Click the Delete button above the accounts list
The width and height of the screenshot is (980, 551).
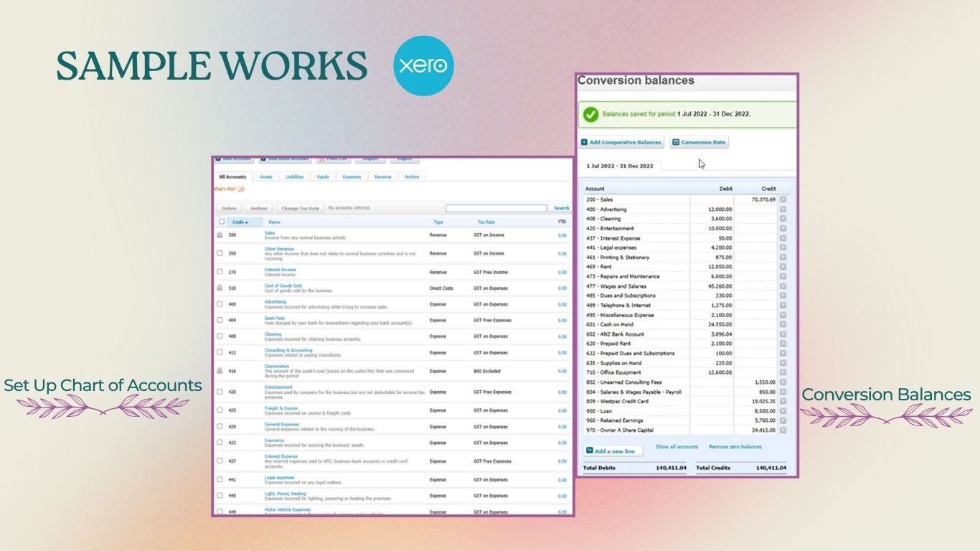click(x=229, y=208)
